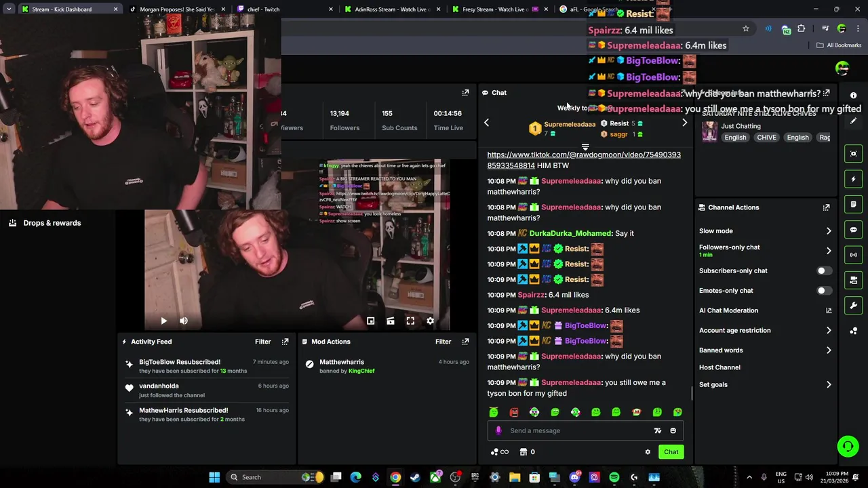868x488 pixels.
Task: Toggle Subscribers-only chat switch
Action: click(x=824, y=270)
